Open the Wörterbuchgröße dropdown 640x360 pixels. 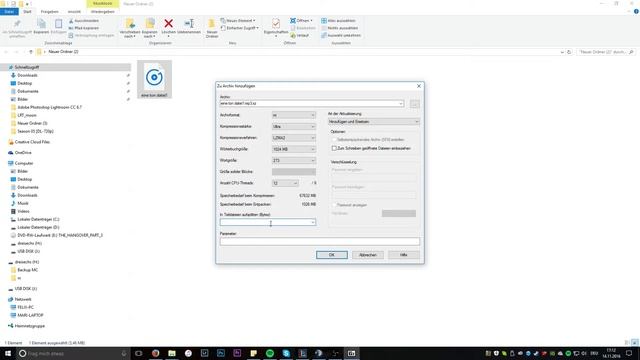[294, 149]
